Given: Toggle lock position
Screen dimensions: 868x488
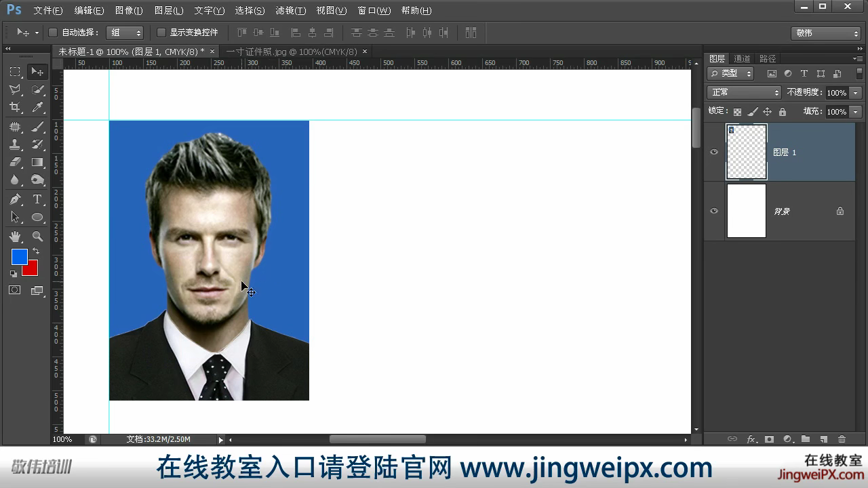Looking at the screenshot, I should tap(767, 112).
